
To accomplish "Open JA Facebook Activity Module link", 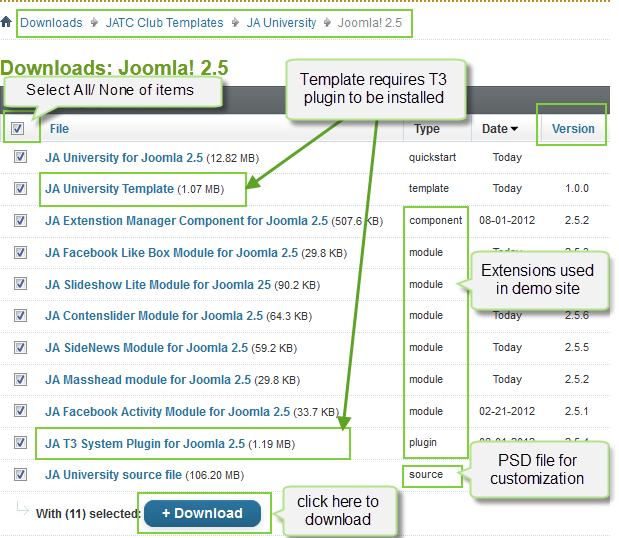I will [167, 412].
